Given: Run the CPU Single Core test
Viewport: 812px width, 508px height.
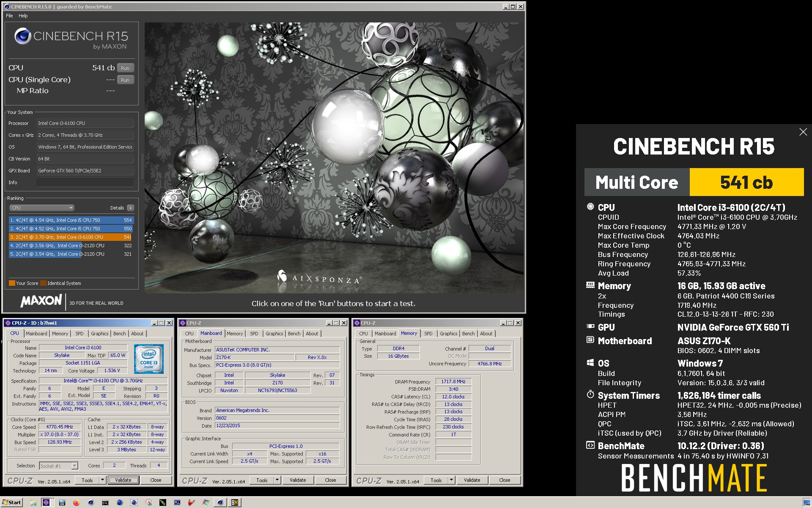Looking at the screenshot, I should [125, 80].
